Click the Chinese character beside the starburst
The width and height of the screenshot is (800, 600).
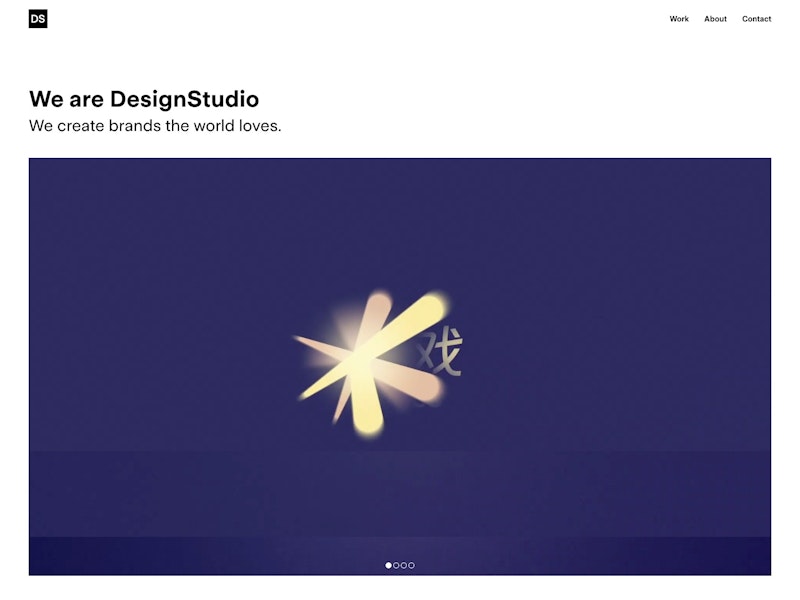click(x=440, y=351)
